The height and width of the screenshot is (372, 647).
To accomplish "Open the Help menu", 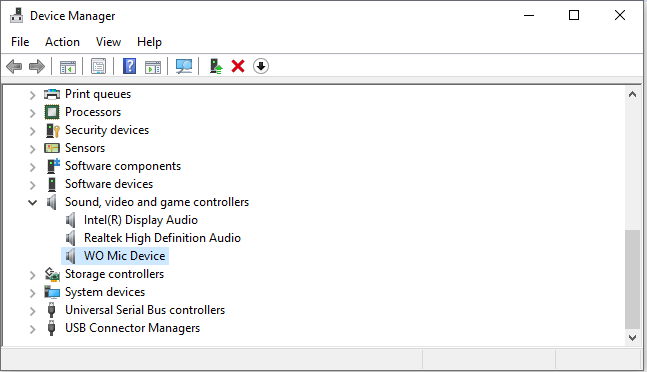I will pos(149,42).
